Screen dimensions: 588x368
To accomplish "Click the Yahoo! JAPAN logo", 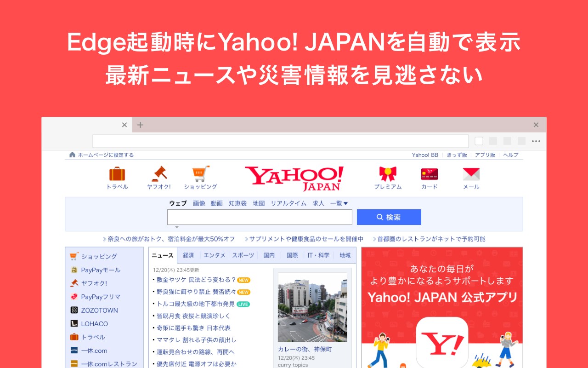I will [294, 178].
